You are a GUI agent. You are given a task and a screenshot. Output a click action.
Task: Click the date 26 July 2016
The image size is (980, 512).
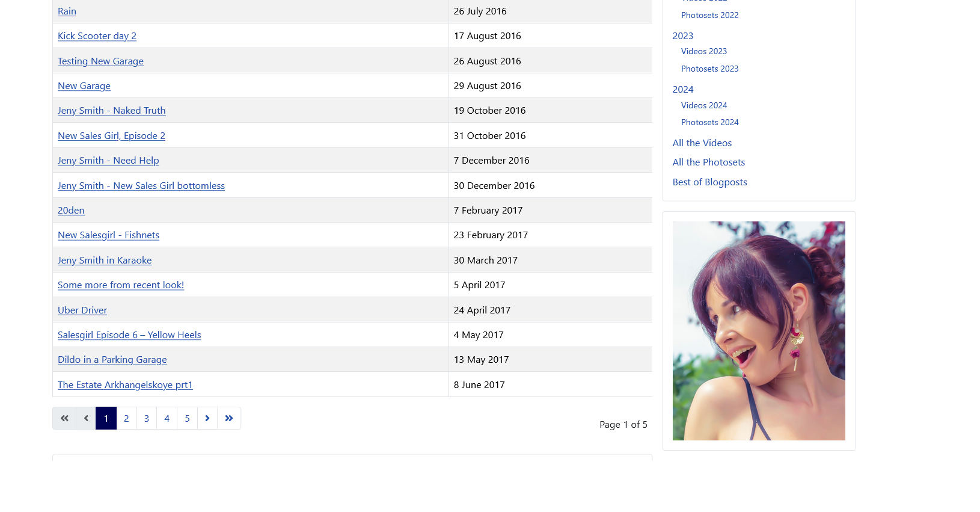coord(480,11)
